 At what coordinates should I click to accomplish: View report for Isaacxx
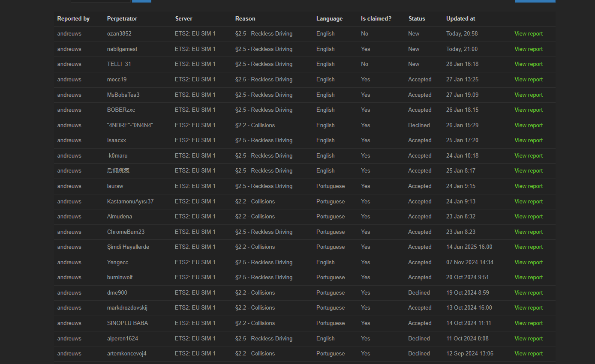click(528, 140)
